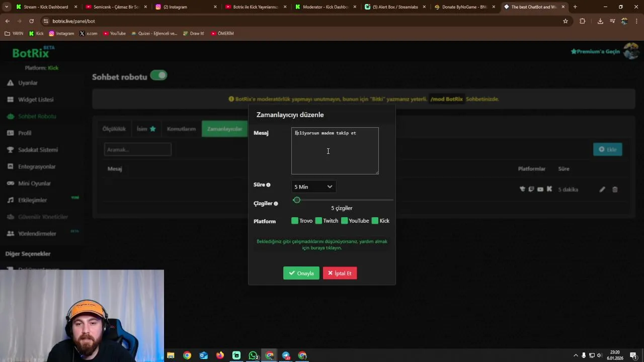Open the Süre 5 Min dropdown

313,187
